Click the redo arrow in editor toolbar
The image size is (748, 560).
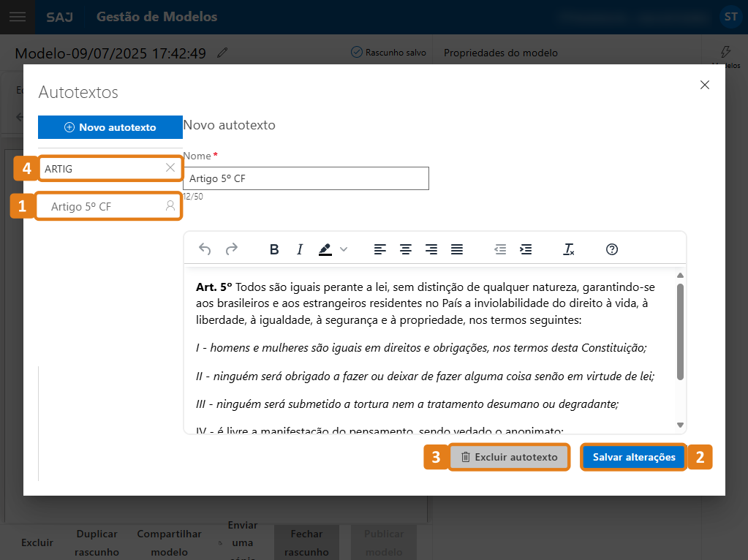pyautogui.click(x=232, y=249)
